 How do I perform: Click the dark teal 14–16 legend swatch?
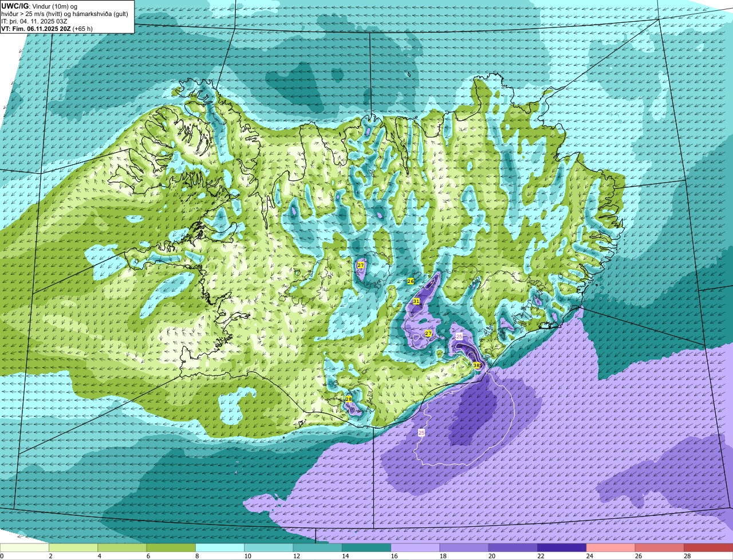[366, 548]
